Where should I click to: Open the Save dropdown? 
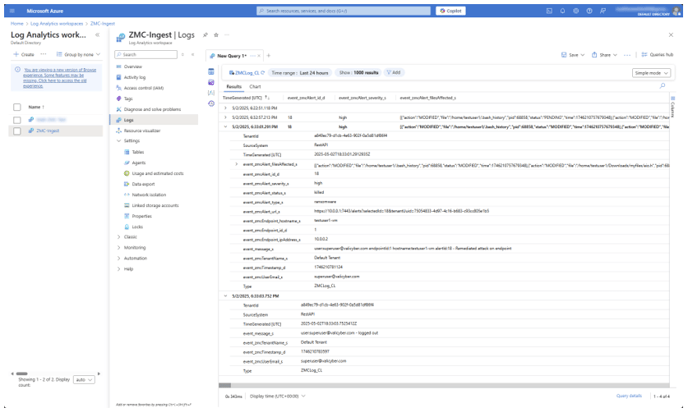pyautogui.click(x=573, y=55)
